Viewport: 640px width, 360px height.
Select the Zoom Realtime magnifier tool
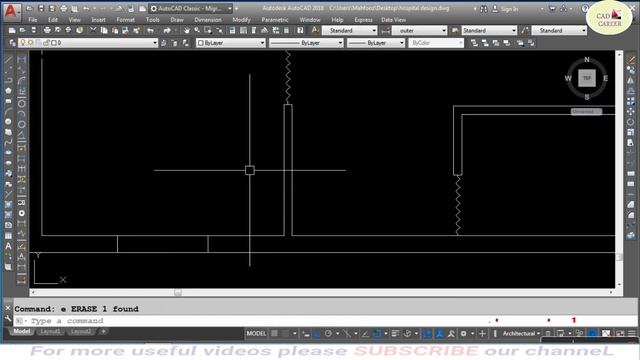click(197, 31)
